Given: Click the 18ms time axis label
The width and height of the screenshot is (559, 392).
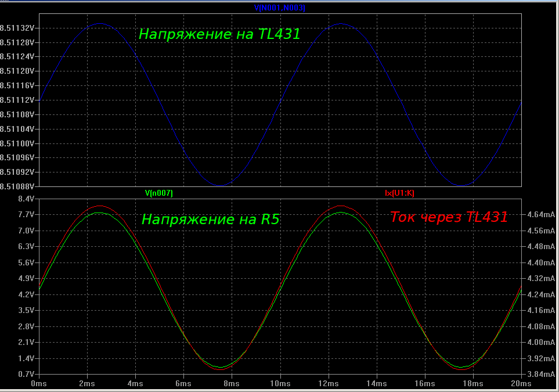Looking at the screenshot, I should click(473, 384).
